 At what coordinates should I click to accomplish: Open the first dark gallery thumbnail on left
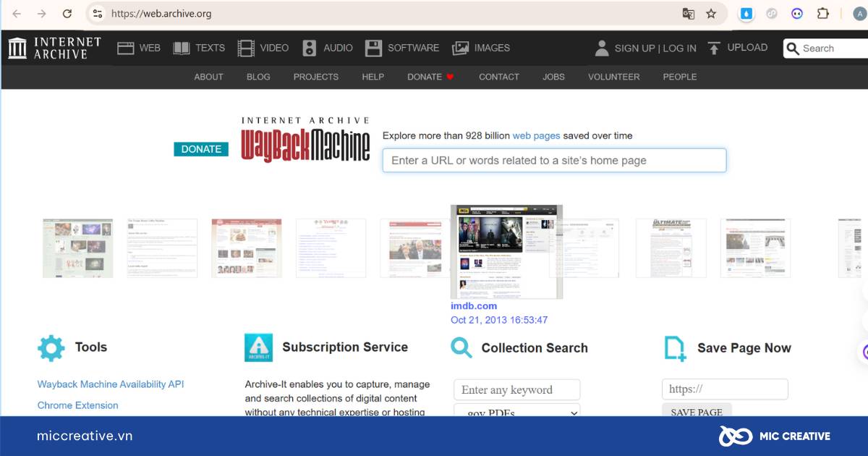[x=77, y=248]
